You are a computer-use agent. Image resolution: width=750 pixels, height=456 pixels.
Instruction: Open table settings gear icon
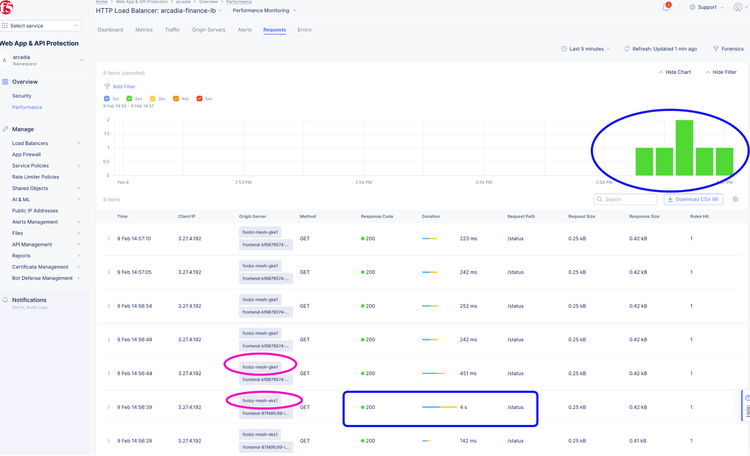coord(735,199)
